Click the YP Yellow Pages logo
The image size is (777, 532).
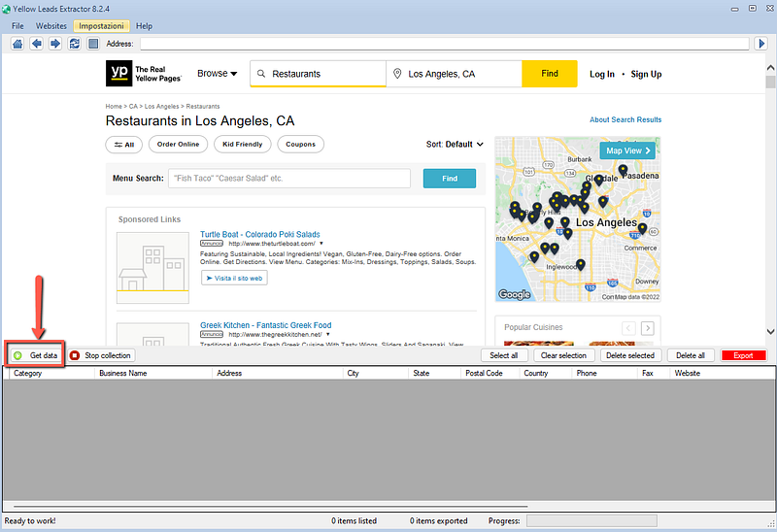144,74
